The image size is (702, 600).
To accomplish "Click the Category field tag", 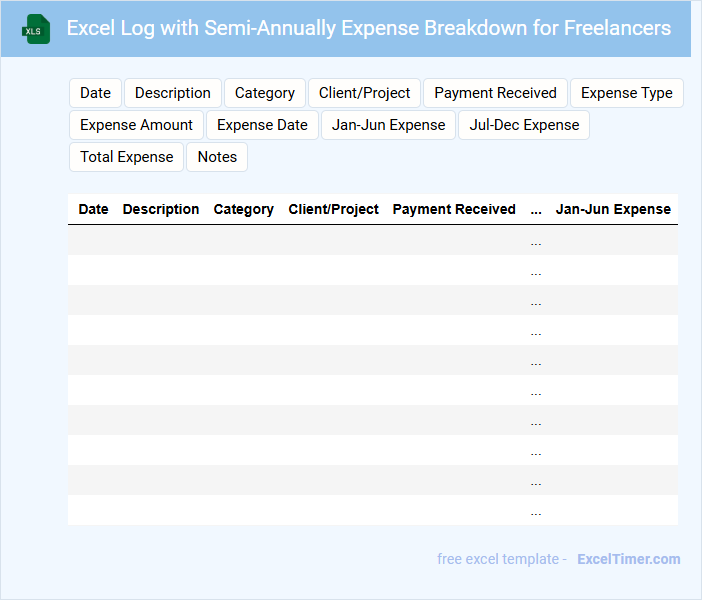I will click(x=265, y=93).
